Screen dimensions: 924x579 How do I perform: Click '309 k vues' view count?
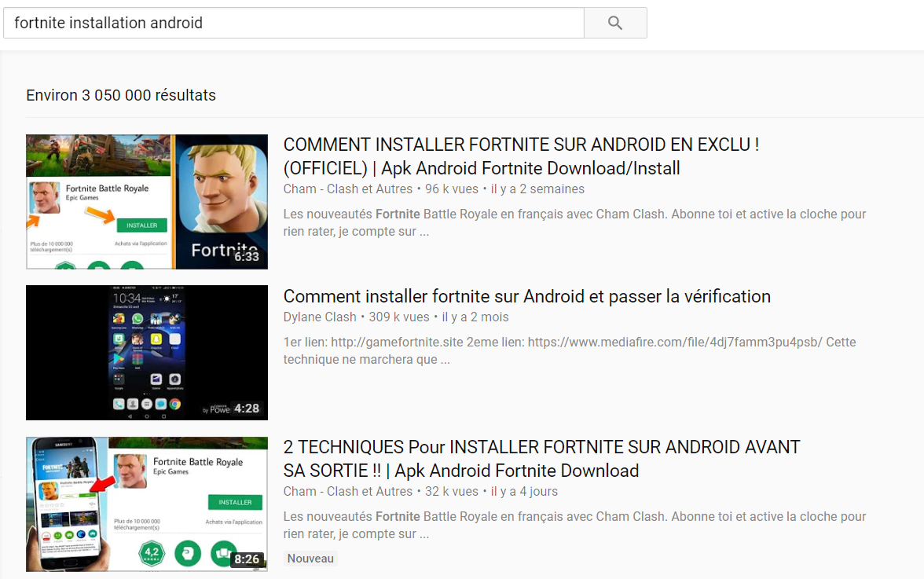click(399, 317)
